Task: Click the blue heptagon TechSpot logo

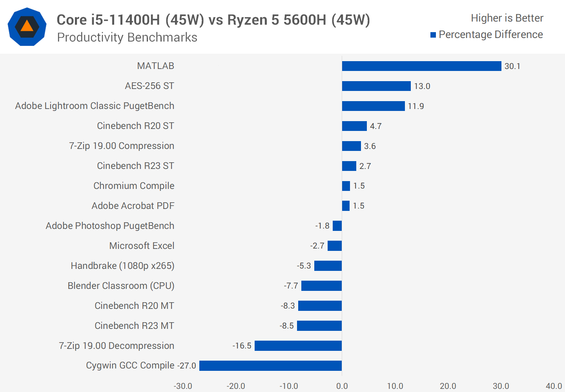Action: pos(27,27)
